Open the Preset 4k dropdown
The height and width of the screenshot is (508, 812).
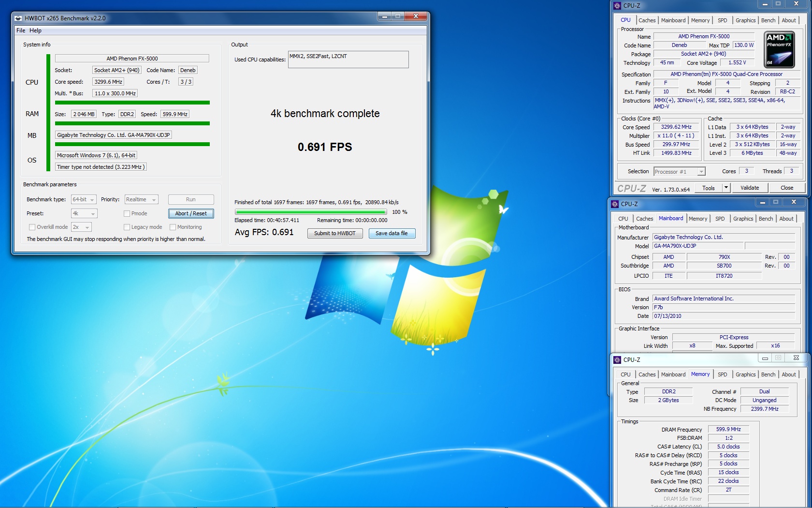tap(84, 213)
